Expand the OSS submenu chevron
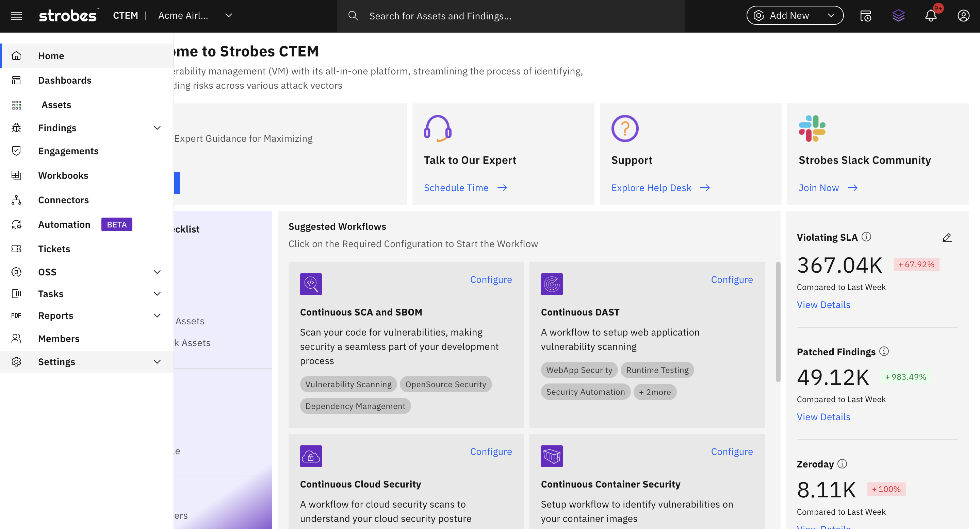Screen dimensions: 980x529 157,272
